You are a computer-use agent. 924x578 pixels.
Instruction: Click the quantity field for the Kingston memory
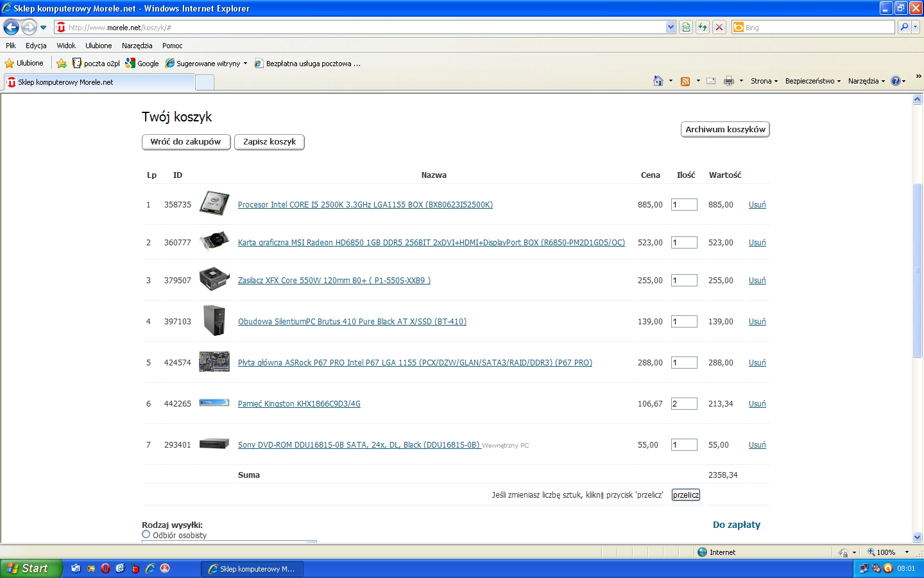[x=684, y=404]
